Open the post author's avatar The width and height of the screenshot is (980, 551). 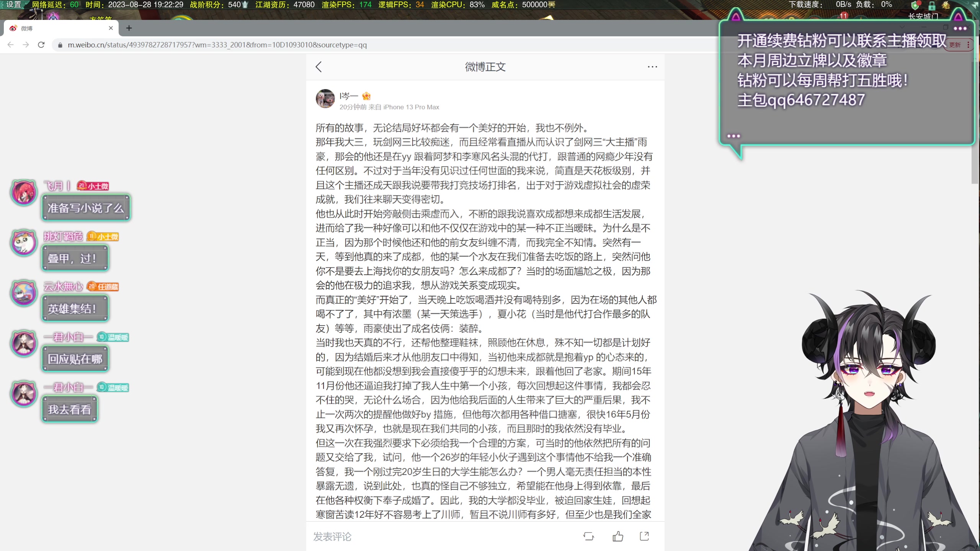(x=325, y=99)
